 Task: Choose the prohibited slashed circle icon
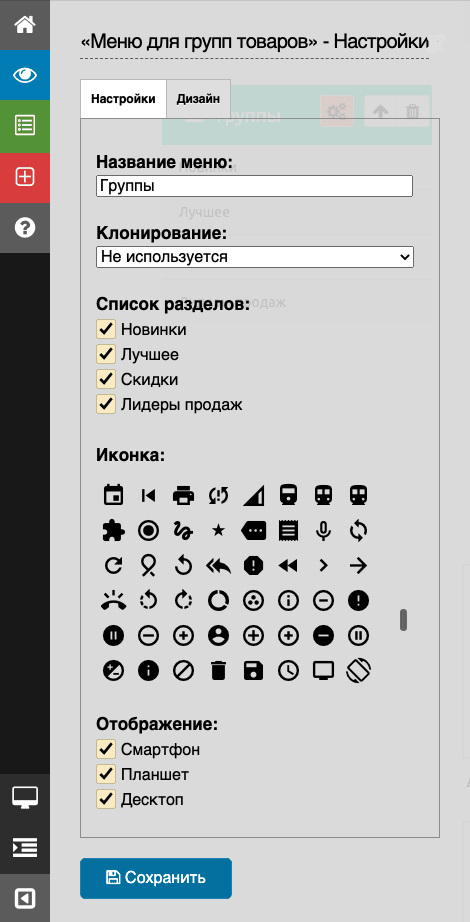[x=183, y=671]
